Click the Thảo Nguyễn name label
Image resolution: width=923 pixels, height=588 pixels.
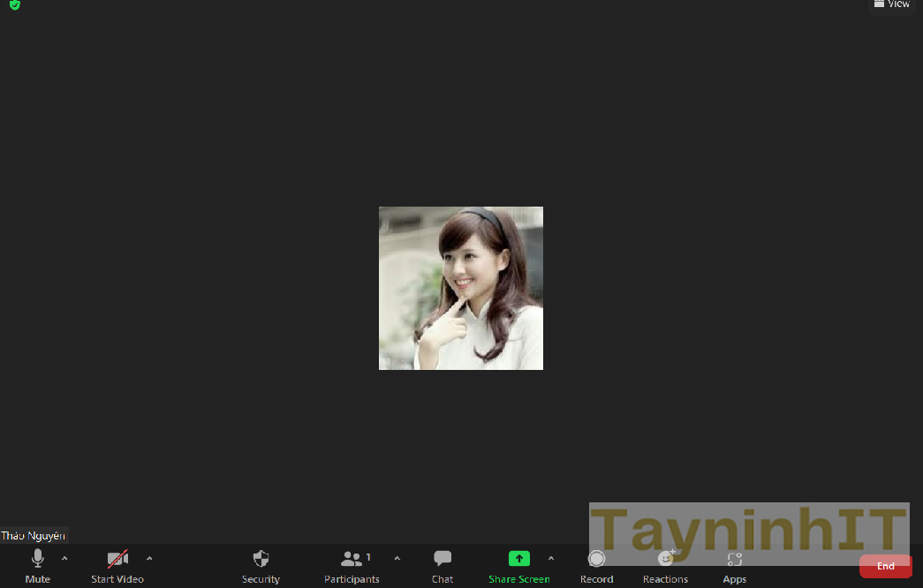coord(34,536)
